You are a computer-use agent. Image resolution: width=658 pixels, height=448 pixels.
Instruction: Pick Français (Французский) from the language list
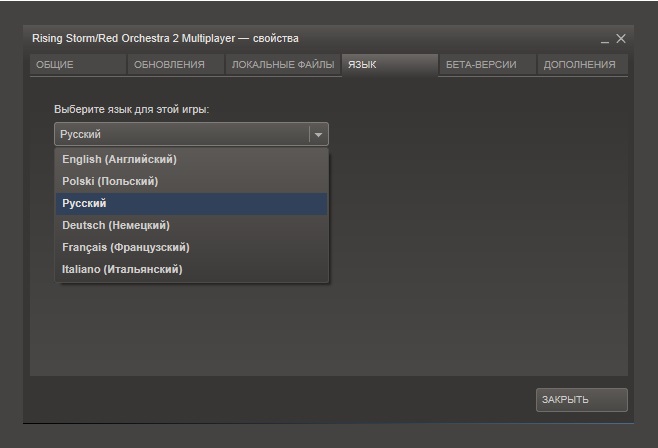tap(191, 247)
